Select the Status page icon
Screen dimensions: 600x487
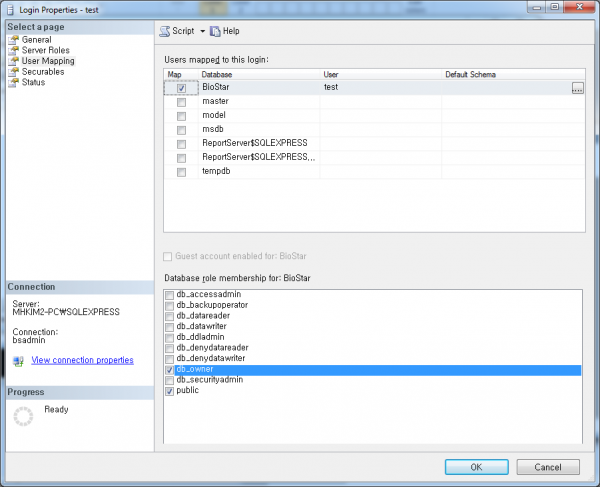coord(13,82)
